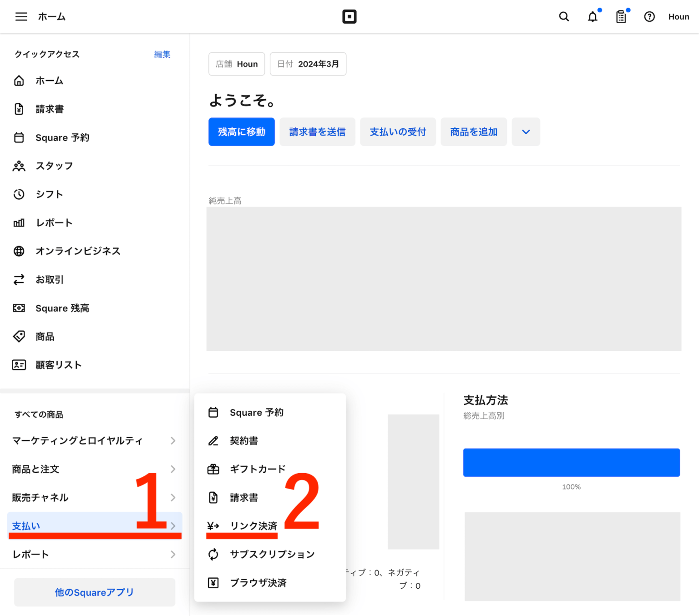The image size is (699, 616).
Task: Open the search icon
Action: (564, 16)
